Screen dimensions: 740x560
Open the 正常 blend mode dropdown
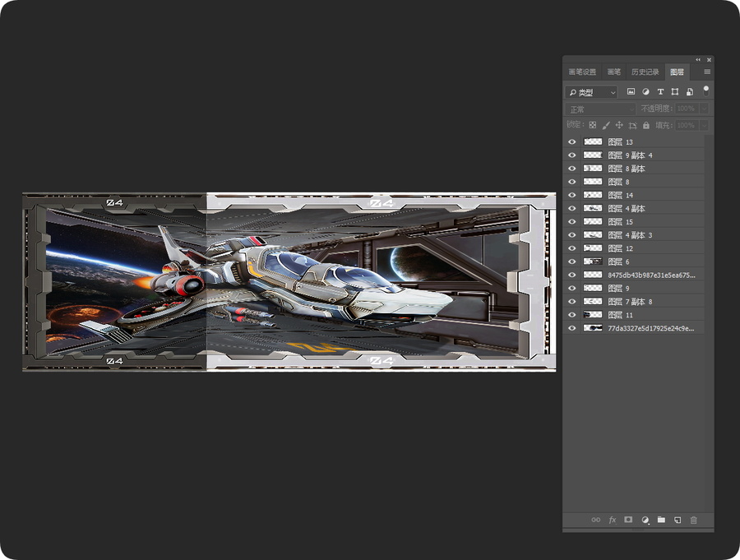click(600, 109)
